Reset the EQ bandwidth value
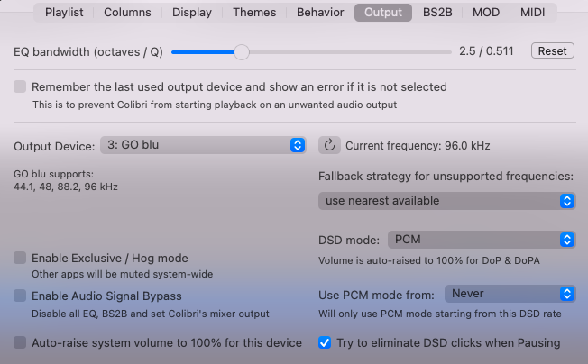Viewport: 588px width, 364px height. 552,51
